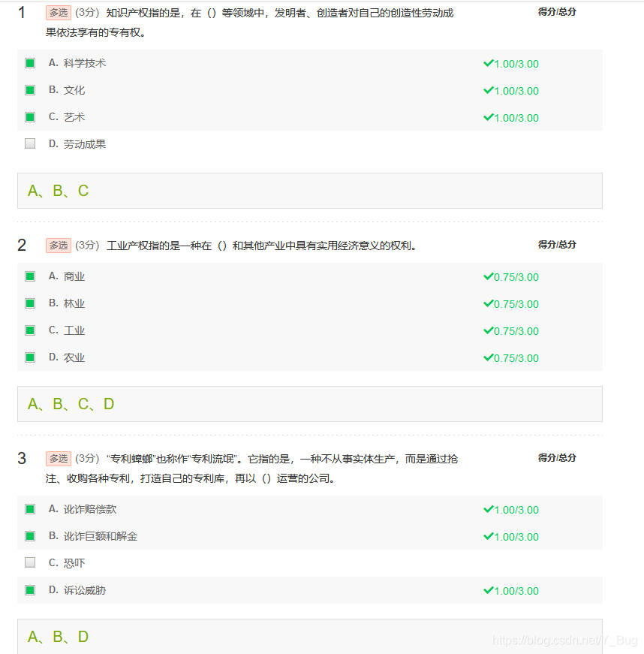The height and width of the screenshot is (654, 644).
Task: Open the 商业 link in question 2
Action: 74,277
